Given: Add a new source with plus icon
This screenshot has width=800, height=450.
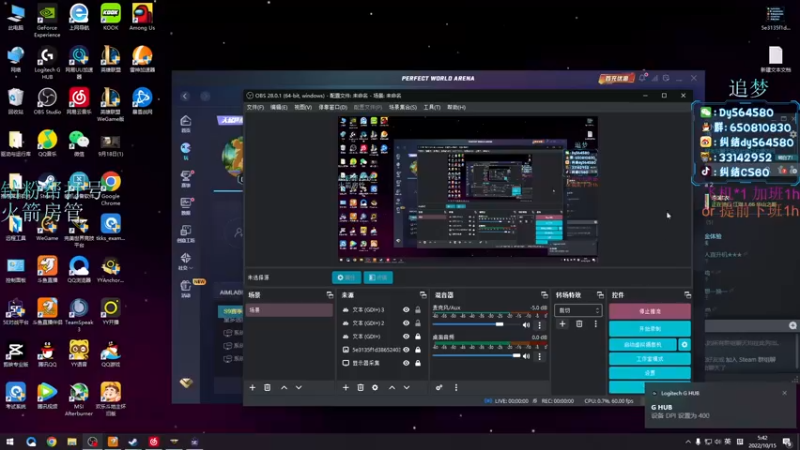Looking at the screenshot, I should (345, 388).
